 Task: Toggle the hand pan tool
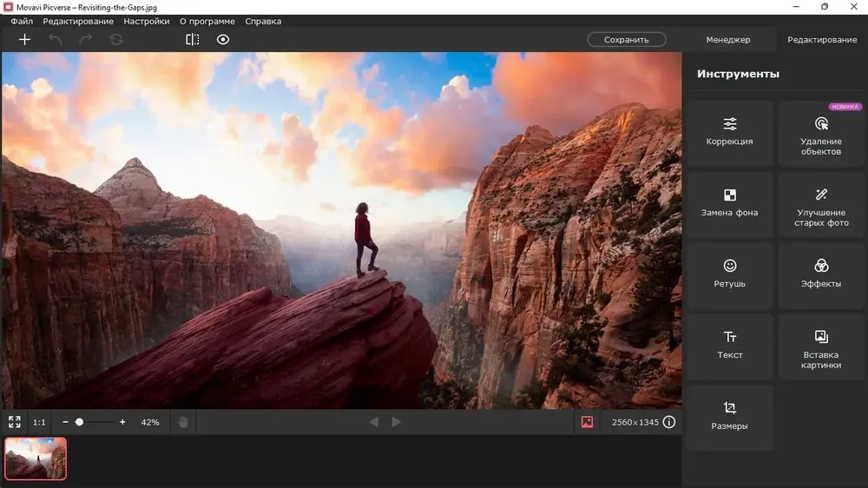pyautogui.click(x=183, y=422)
